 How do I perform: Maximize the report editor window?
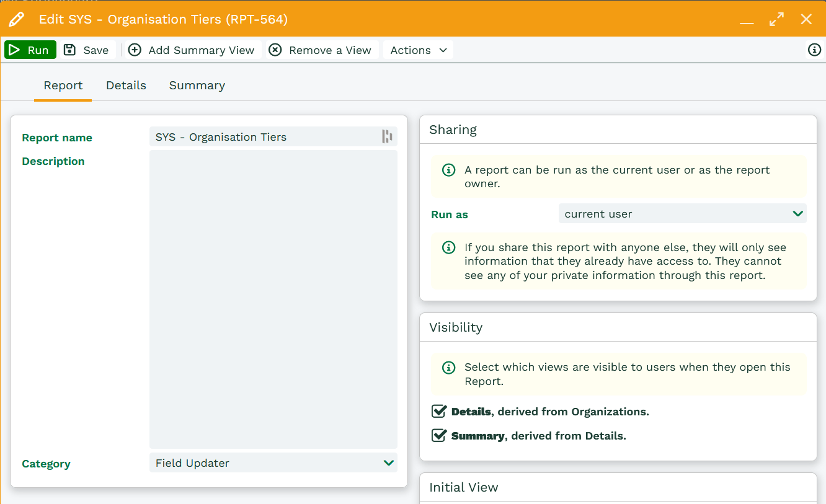pos(776,19)
